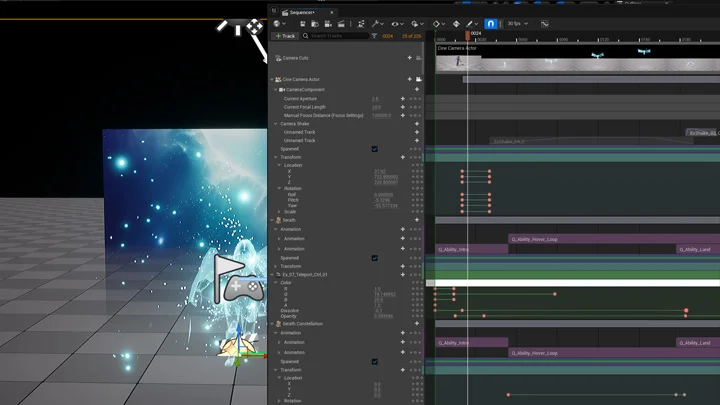The height and width of the screenshot is (405, 720).
Task: Select the game controller player start icon in viewport
Action: [243, 287]
